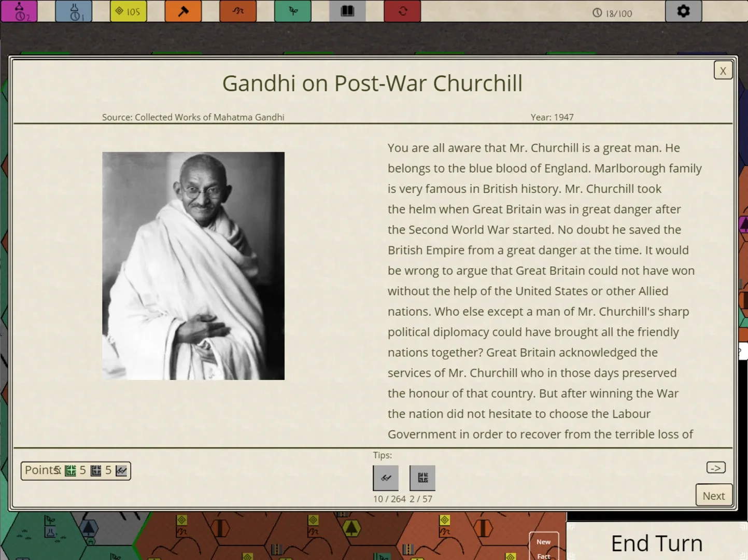
Task: Select the orange hammer build icon
Action: click(x=183, y=11)
